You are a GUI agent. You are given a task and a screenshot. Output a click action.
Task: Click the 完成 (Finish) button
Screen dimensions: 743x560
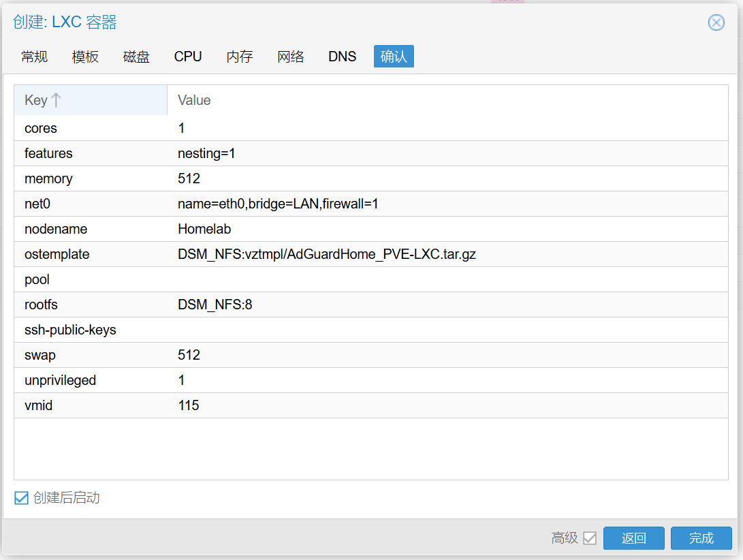point(701,538)
